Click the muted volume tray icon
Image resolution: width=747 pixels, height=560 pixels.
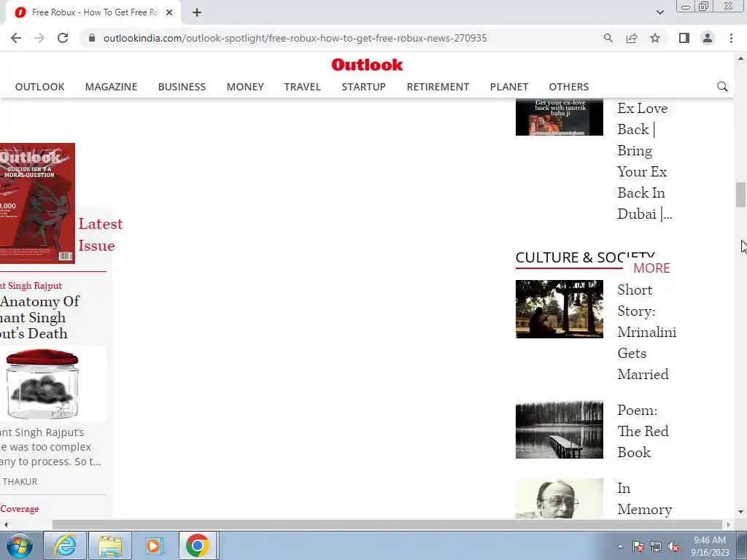pos(673,547)
